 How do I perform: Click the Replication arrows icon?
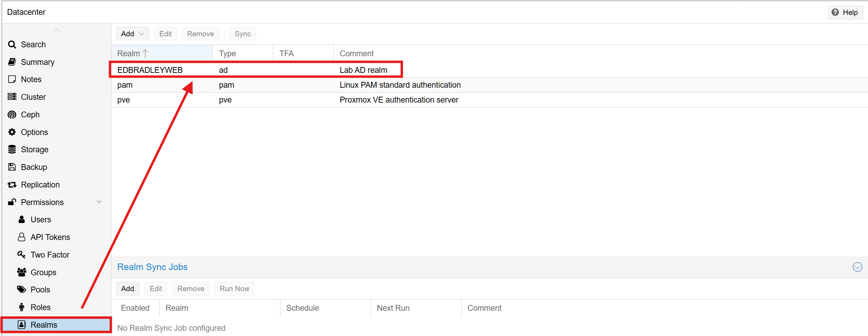12,185
